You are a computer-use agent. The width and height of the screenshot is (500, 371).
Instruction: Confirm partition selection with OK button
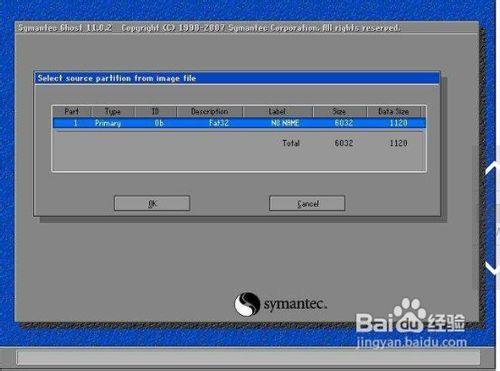click(152, 203)
